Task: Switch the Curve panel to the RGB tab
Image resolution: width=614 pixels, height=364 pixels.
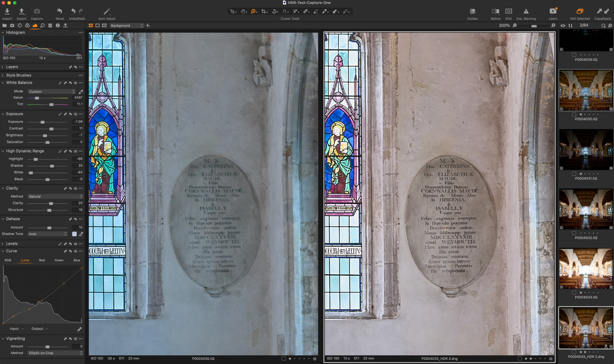Action: 8,260
